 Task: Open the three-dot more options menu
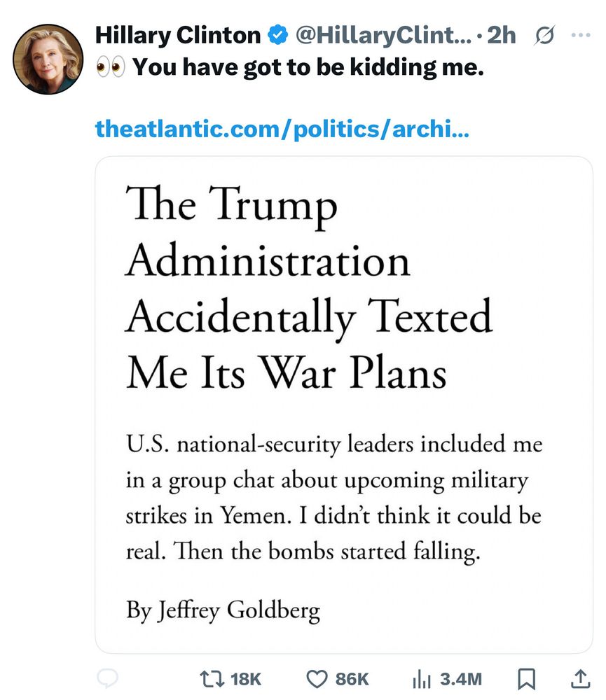point(581,35)
